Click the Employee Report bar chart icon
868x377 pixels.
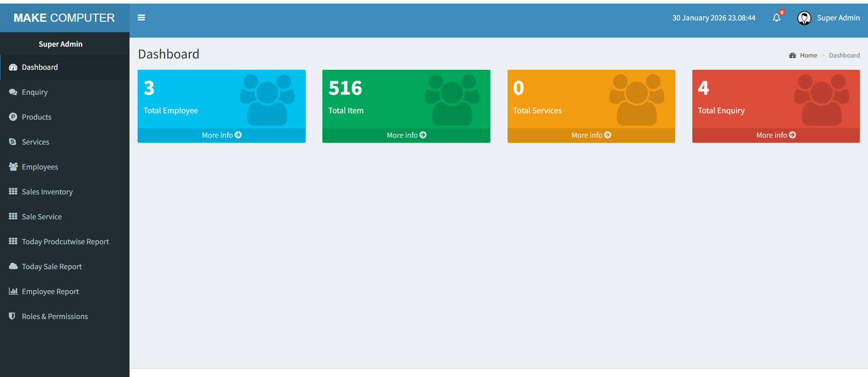click(13, 291)
